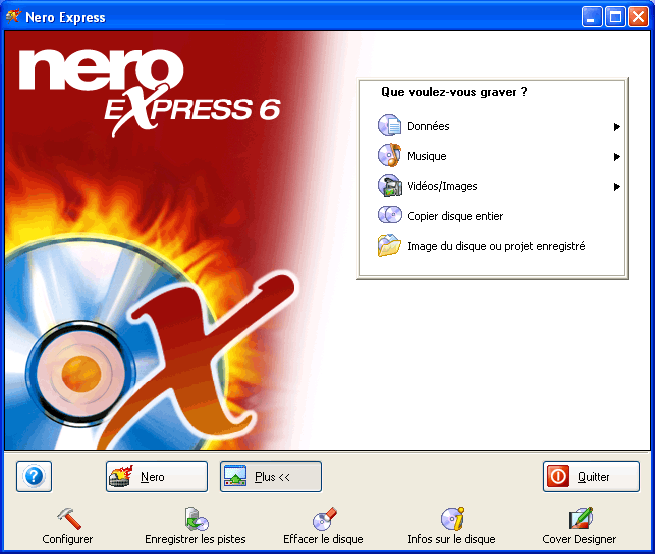Expand the Musique submenu arrow

tap(617, 157)
